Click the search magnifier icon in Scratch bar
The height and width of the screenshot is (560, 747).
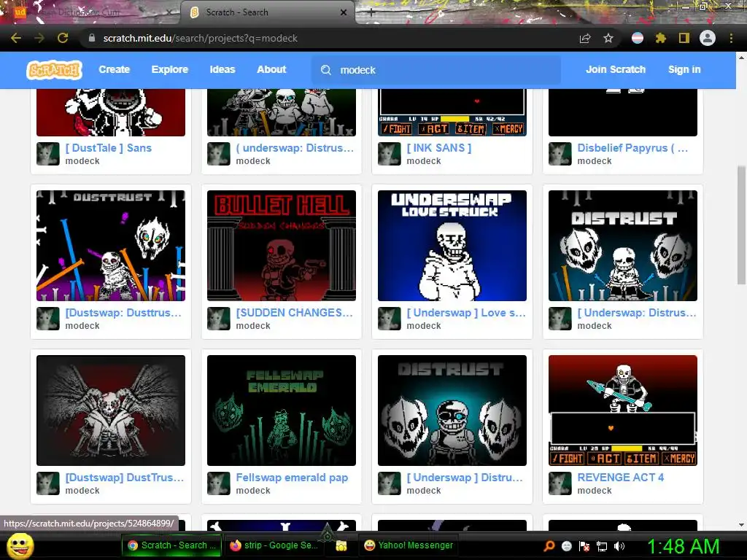[326, 70]
